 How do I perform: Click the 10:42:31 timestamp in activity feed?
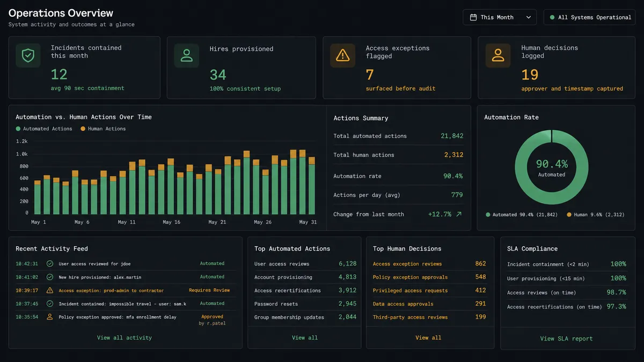(27, 264)
